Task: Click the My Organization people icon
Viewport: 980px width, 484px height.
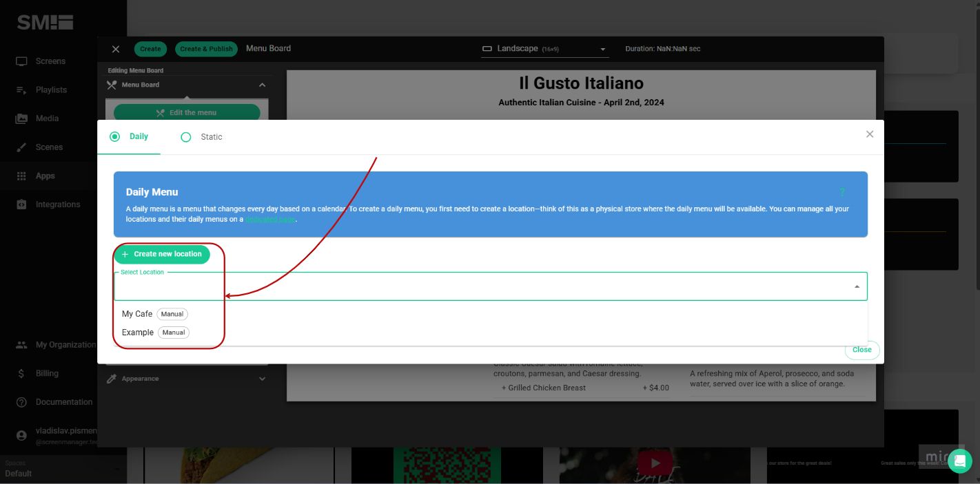Action: coord(21,345)
